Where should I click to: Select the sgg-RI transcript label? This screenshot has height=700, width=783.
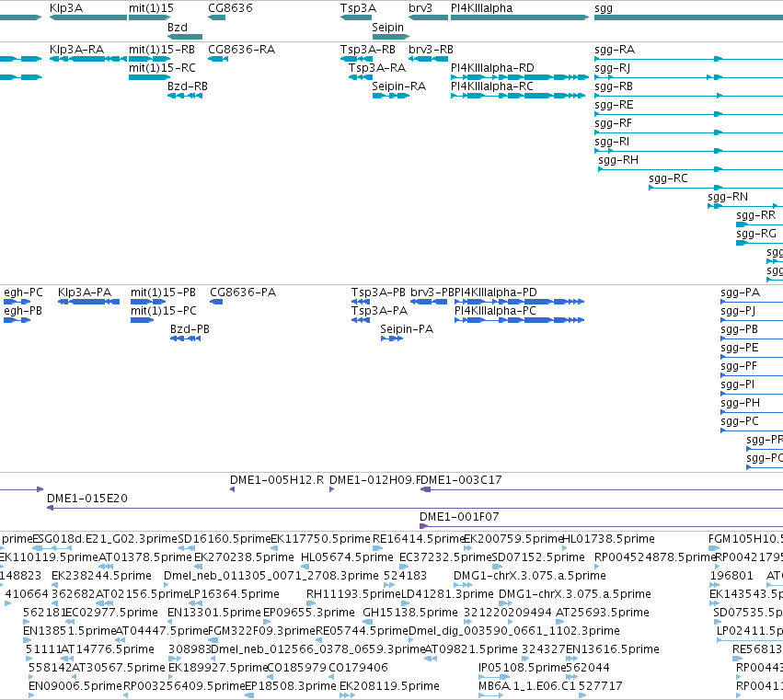[x=612, y=142]
